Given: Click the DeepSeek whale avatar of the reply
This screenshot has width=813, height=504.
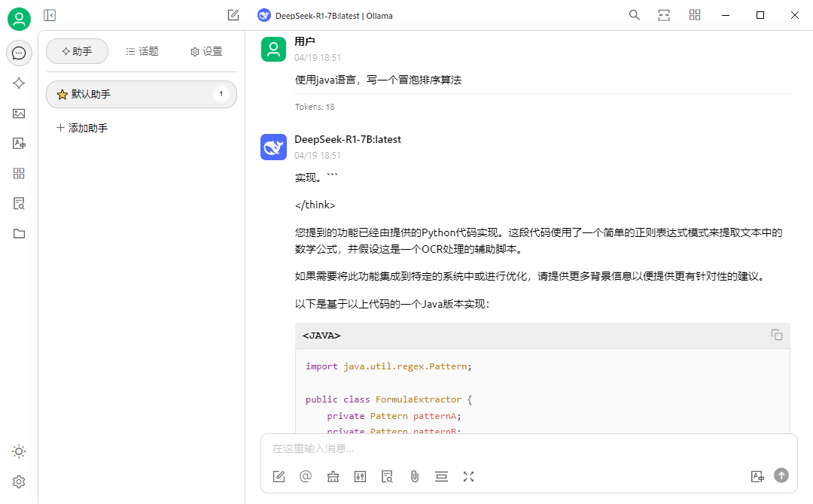Looking at the screenshot, I should pyautogui.click(x=273, y=147).
